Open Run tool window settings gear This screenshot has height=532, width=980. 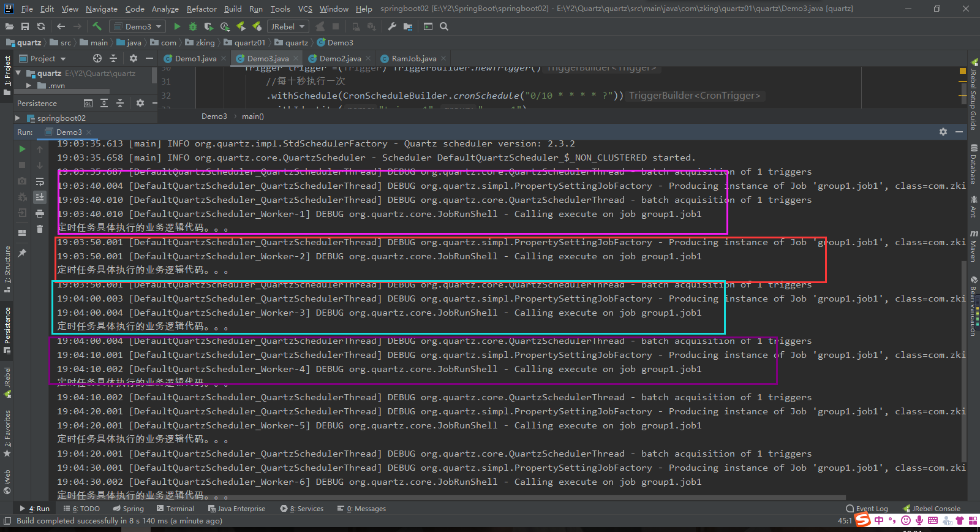point(943,132)
